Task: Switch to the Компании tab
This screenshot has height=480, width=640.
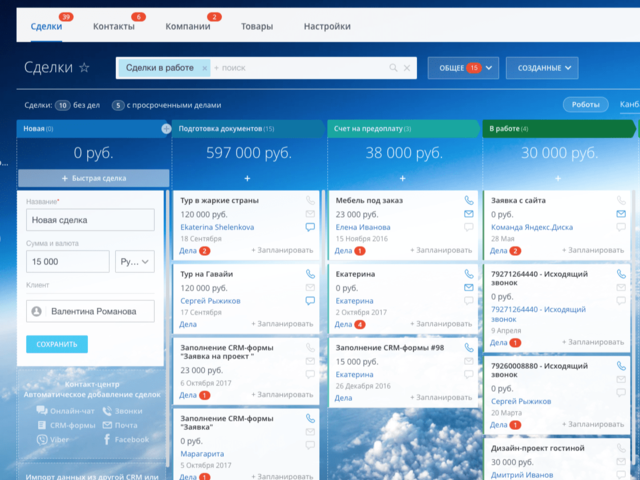Action: coord(188,26)
